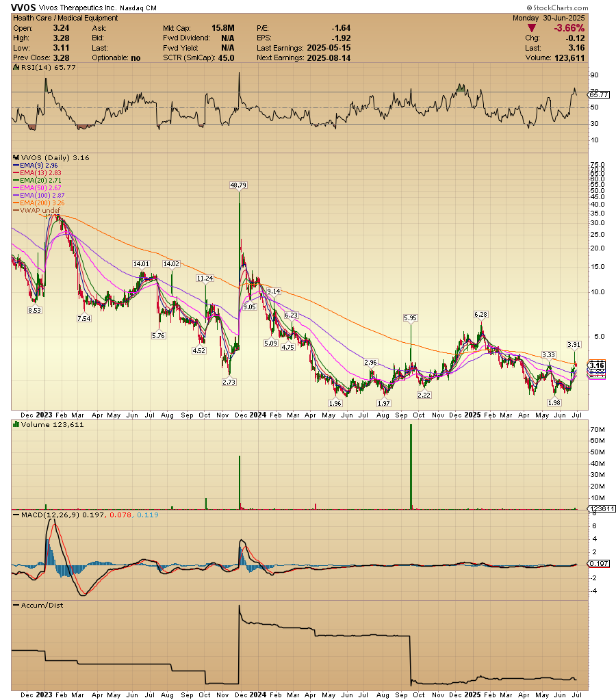
Task: Click the 123611 volume axis value tag
Action: tap(602, 509)
